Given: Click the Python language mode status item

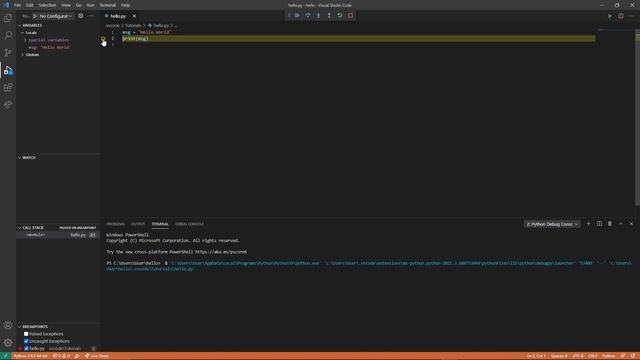Looking at the screenshot, I should tap(608, 356).
